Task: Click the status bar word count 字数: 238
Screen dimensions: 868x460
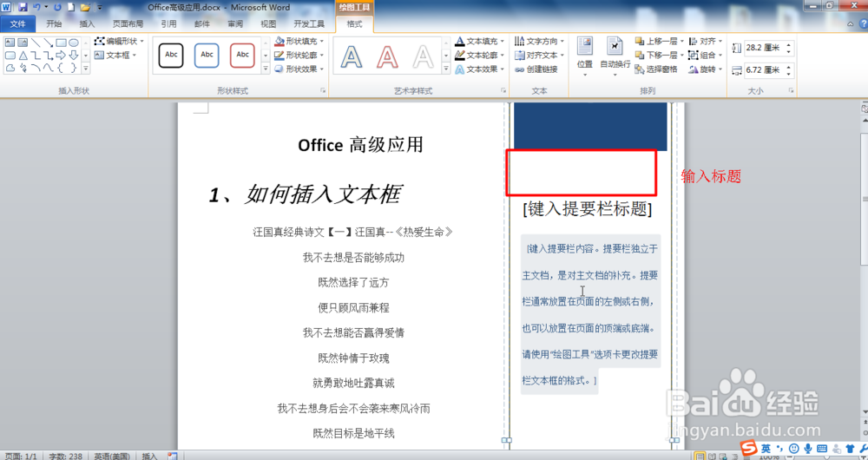Action: (65, 457)
